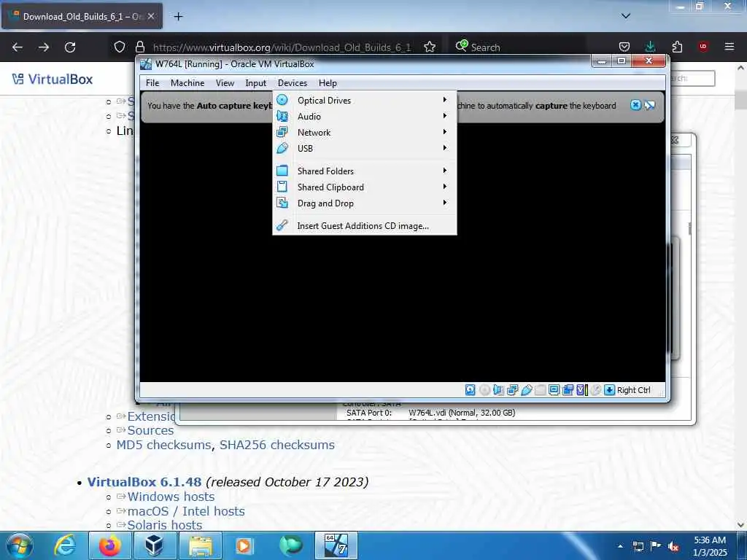747x560 pixels.
Task: Click the hard disk activity status icon
Action: click(471, 390)
